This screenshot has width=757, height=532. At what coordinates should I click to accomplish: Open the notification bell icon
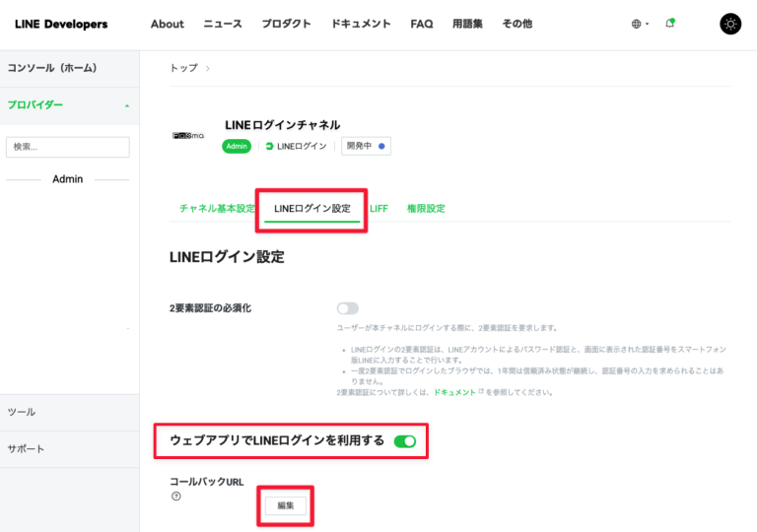(670, 24)
